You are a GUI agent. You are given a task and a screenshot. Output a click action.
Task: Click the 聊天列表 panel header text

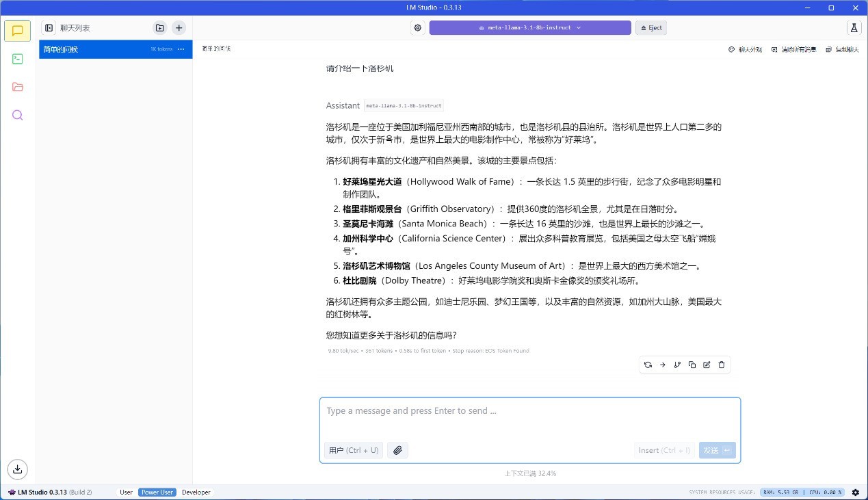coord(75,28)
